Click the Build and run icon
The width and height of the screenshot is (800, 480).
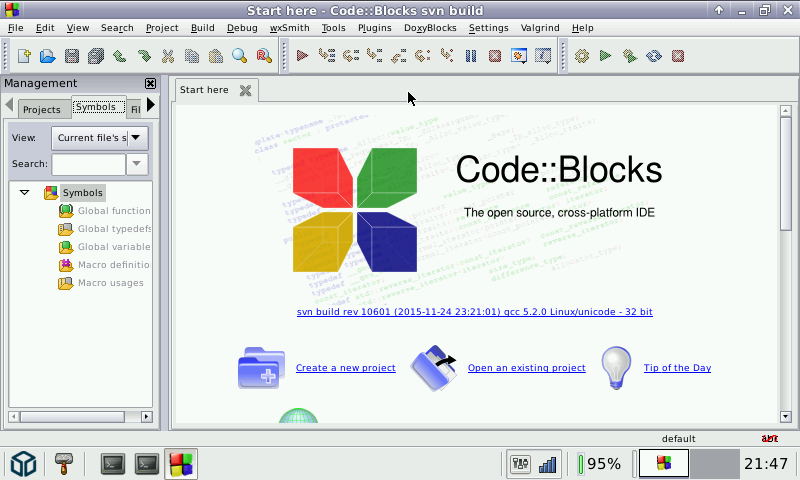pos(630,55)
